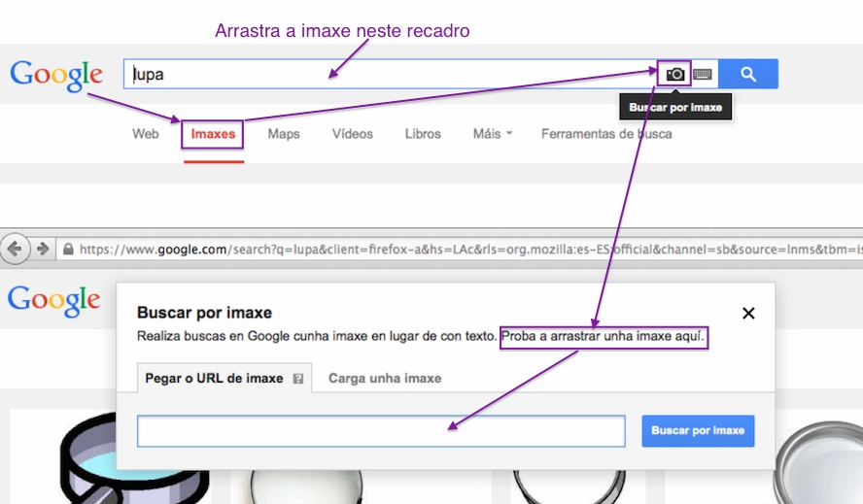Click the camera Search by image icon

coord(675,74)
